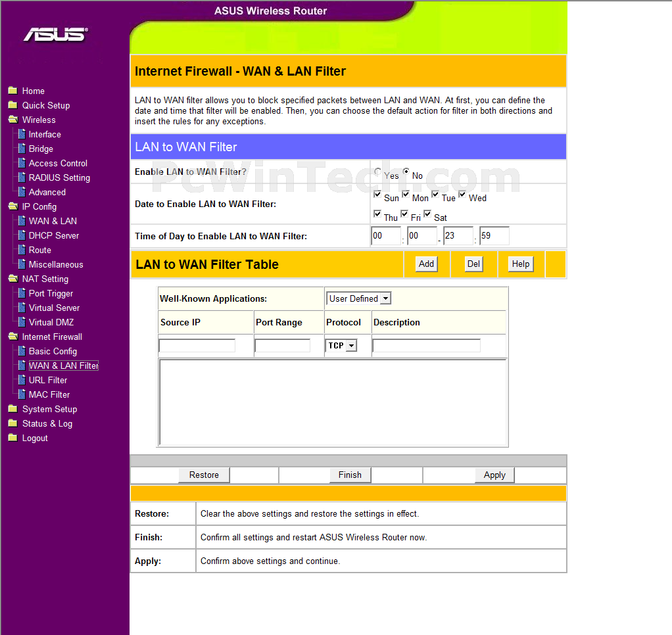The width and height of the screenshot is (672, 635).
Task: Click the Interface page icon
Action: (22, 134)
